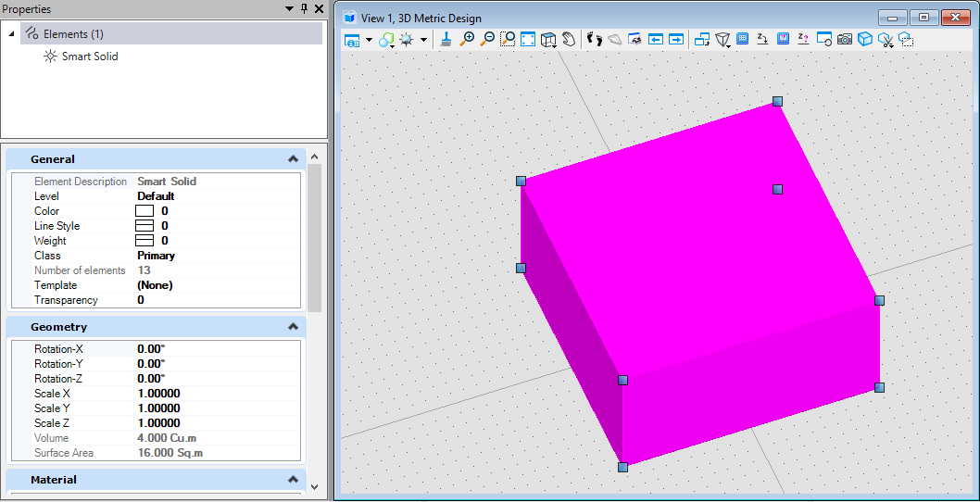Open the View Attributes dropdown arrow
Viewport: 980px width, 502px height.
pos(369,40)
